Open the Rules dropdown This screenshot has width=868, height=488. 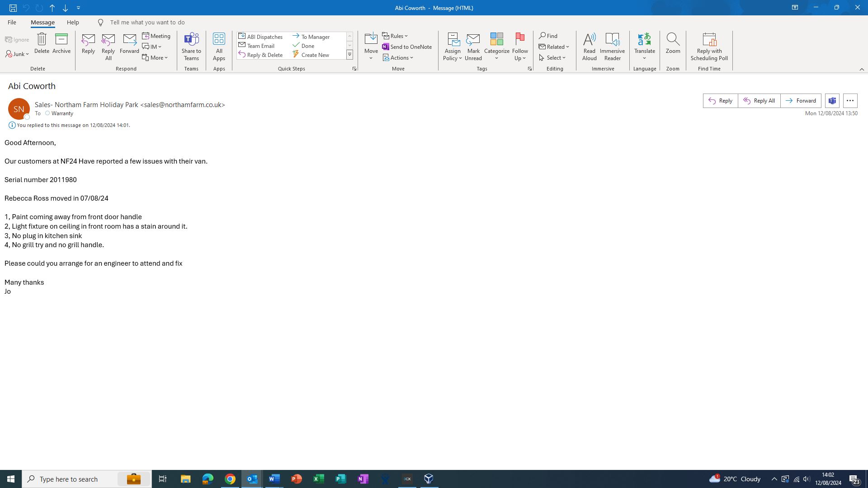pos(395,36)
